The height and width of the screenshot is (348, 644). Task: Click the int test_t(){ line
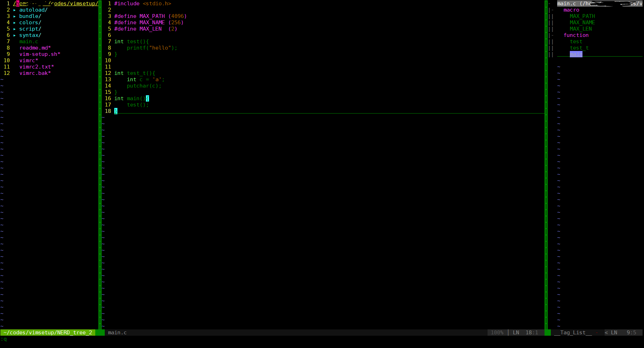tap(135, 73)
